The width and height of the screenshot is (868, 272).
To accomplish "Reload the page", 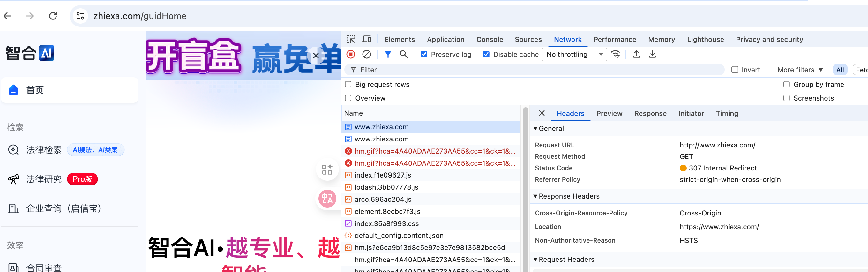I will pos(53,16).
